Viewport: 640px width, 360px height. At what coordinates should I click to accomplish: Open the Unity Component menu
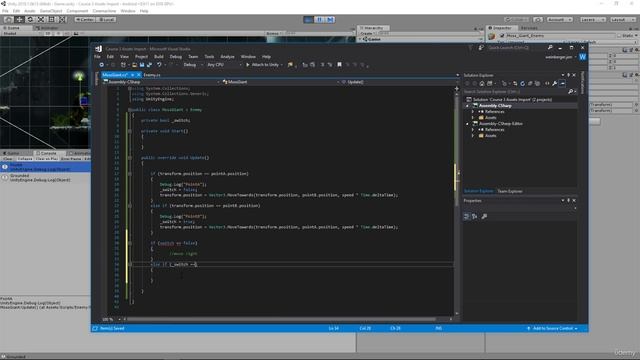pyautogui.click(x=77, y=11)
